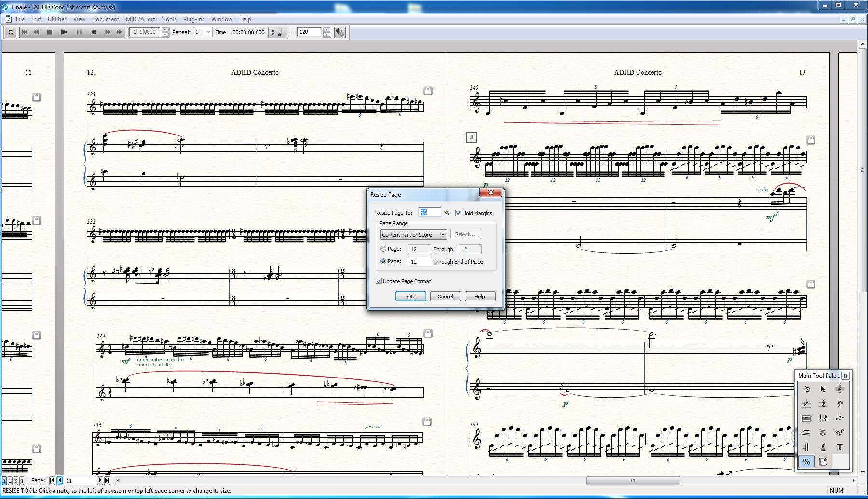Cancel the Resize Page dialog
Image resolution: width=868 pixels, height=499 pixels.
(445, 297)
